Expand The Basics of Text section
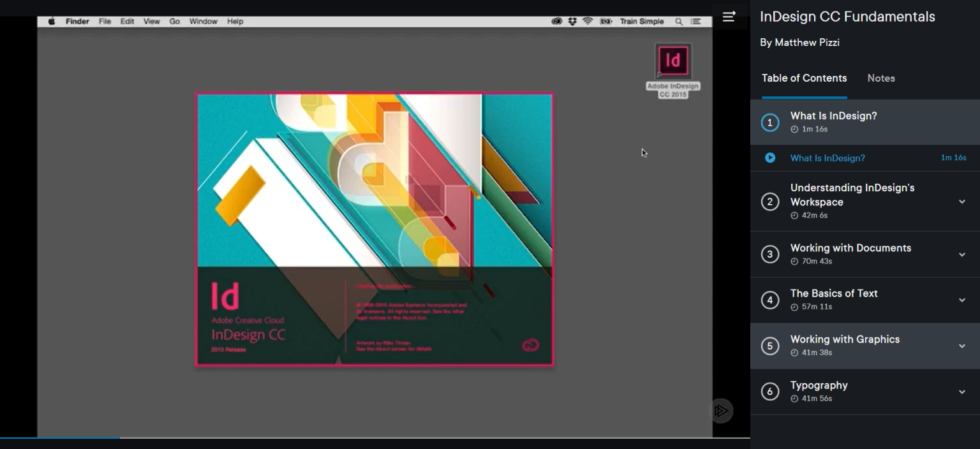 tap(962, 300)
